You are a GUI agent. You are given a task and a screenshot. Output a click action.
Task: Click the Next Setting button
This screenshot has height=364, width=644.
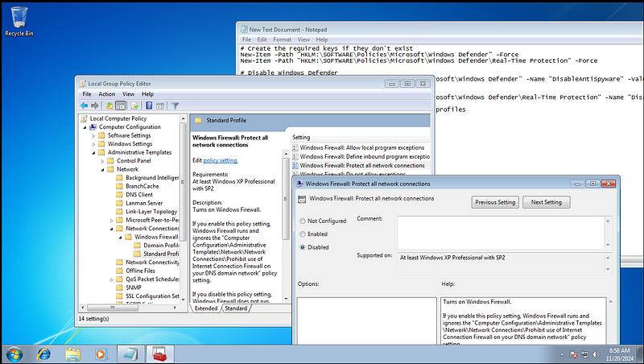(x=547, y=202)
